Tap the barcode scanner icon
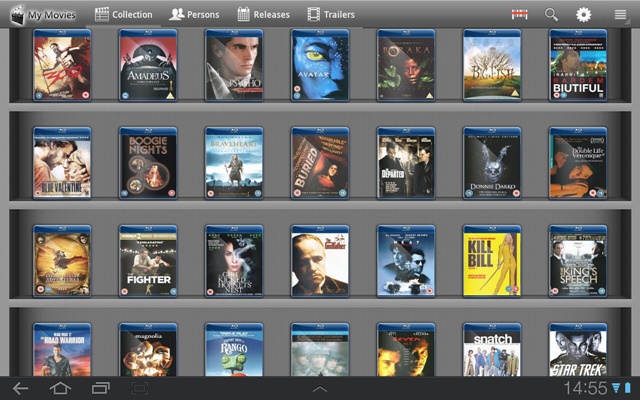This screenshot has height=400, width=640. (519, 15)
